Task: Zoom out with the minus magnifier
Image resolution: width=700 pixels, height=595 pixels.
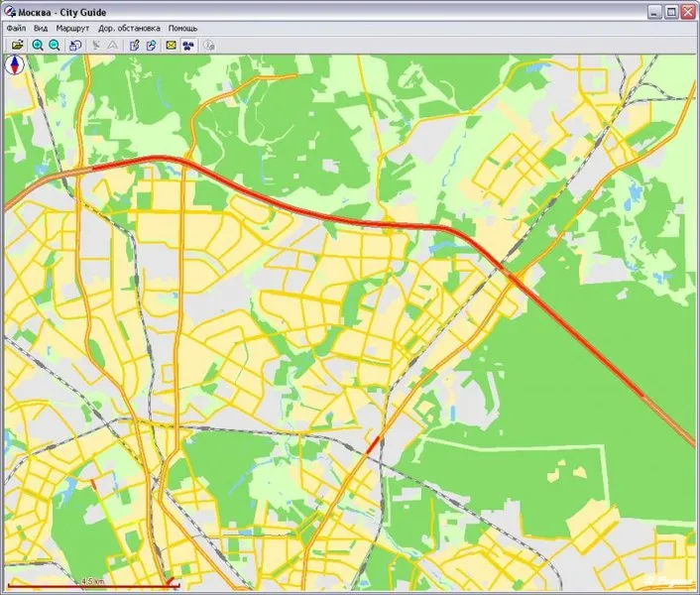Action: click(55, 45)
